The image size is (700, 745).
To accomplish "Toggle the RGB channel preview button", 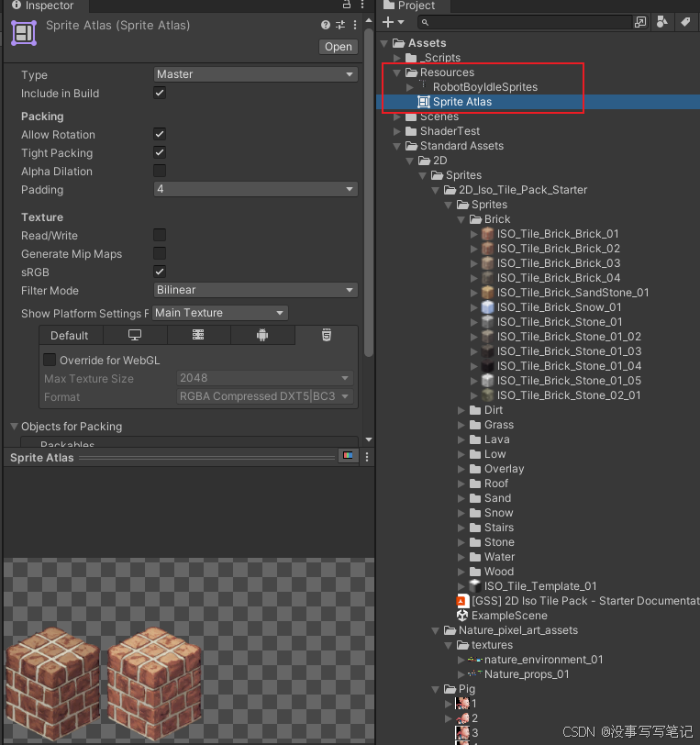I will 348,456.
